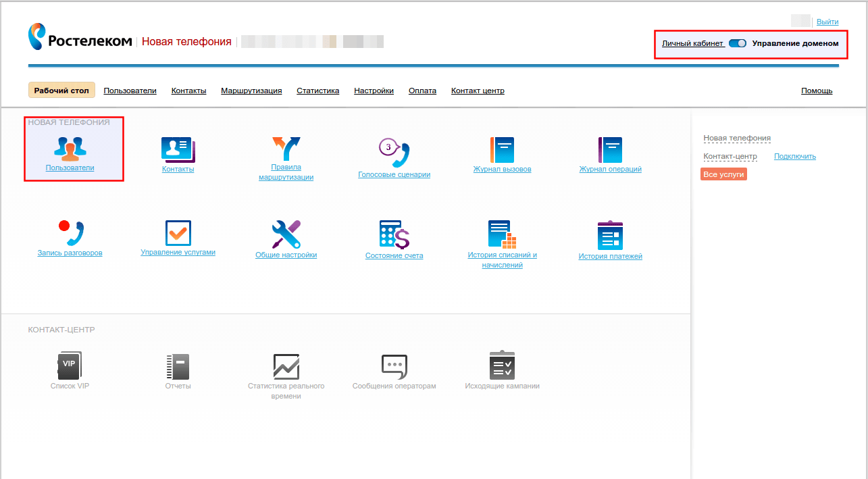Open Журнал вызовов book icon
The image size is (868, 479).
click(x=502, y=149)
